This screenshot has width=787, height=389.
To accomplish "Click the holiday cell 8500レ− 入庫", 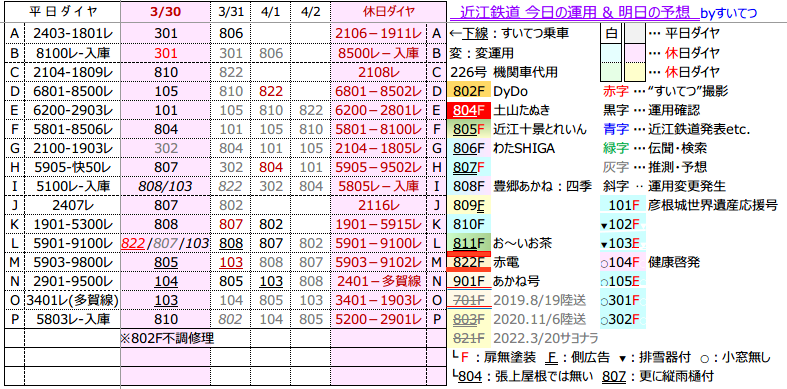I will click(x=379, y=53).
